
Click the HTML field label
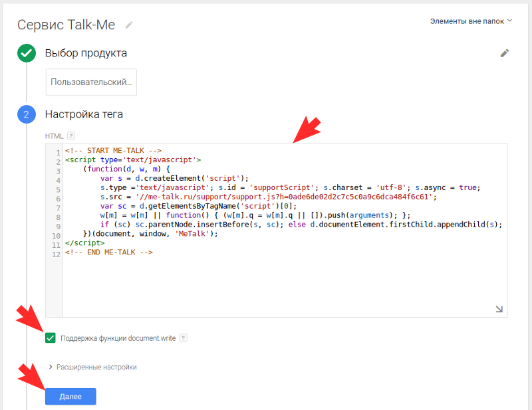click(x=55, y=136)
